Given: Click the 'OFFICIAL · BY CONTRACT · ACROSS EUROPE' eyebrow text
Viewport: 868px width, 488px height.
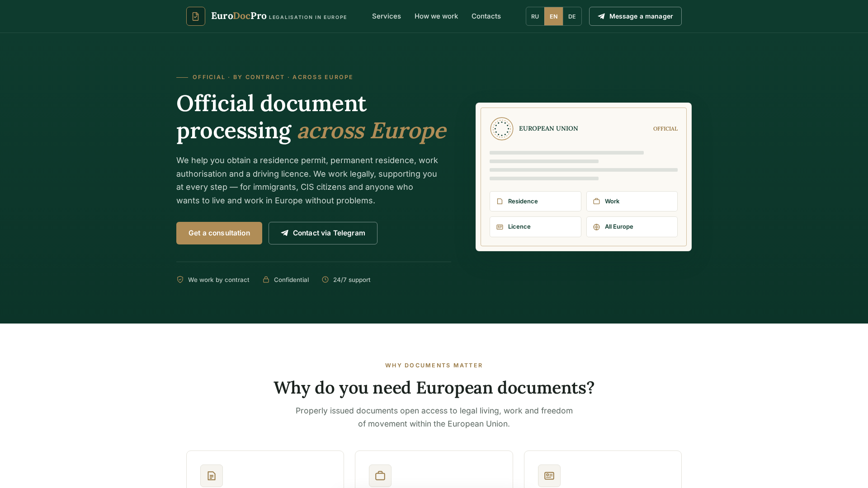Looking at the screenshot, I should click(x=273, y=77).
